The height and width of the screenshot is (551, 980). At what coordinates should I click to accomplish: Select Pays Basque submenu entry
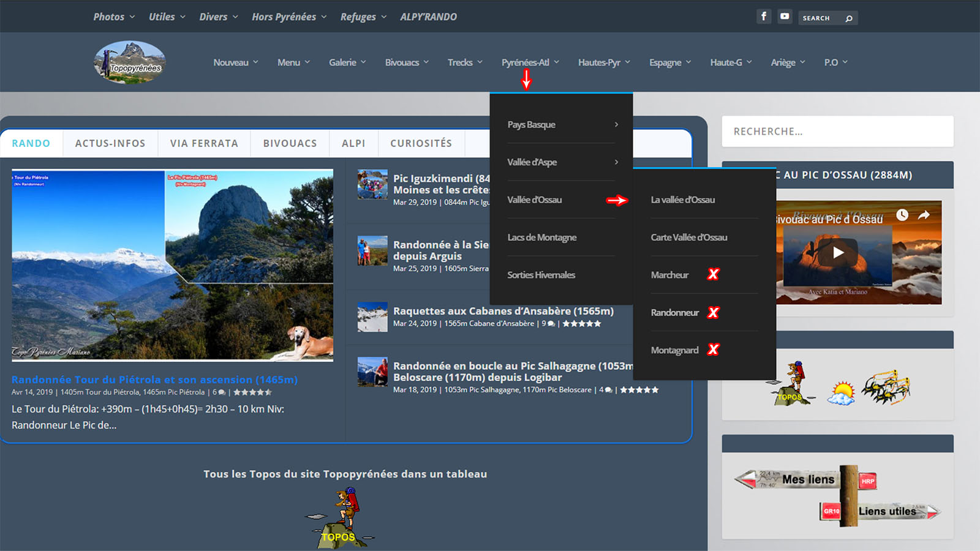(561, 124)
